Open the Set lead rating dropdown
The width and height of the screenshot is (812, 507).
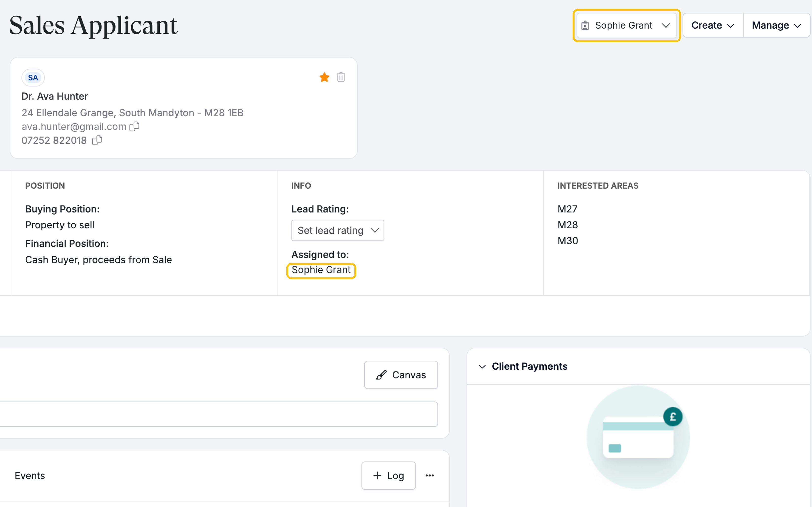[338, 230]
